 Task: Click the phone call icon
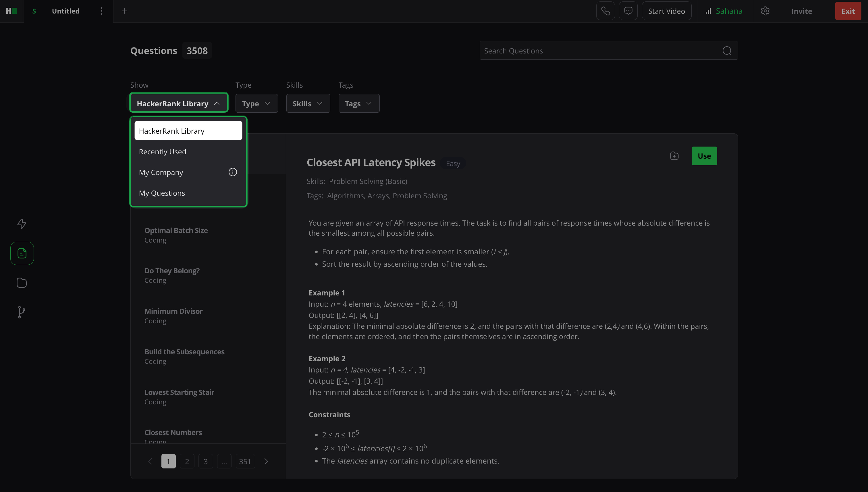point(605,11)
